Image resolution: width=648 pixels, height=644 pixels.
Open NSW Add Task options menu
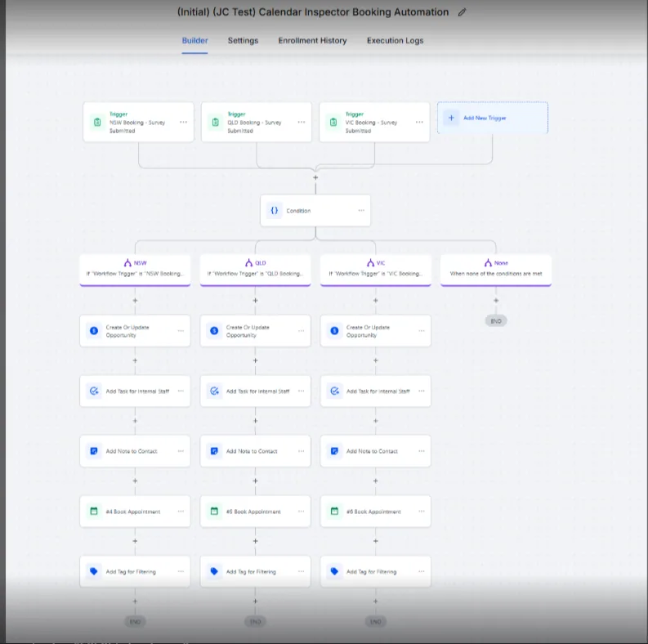181,391
